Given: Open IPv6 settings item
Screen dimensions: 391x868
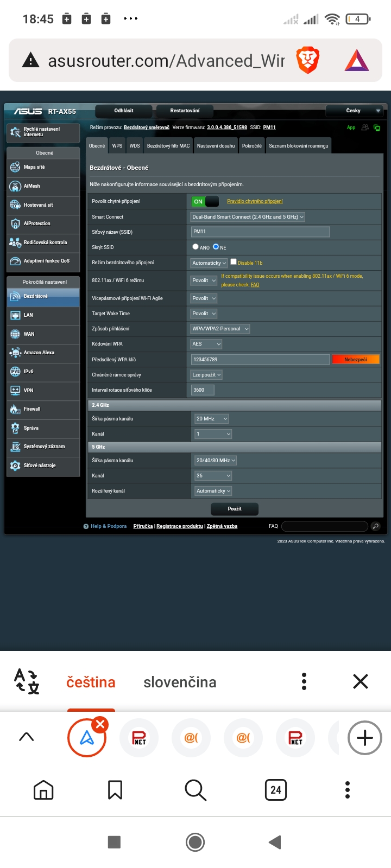Looking at the screenshot, I should 43,372.
